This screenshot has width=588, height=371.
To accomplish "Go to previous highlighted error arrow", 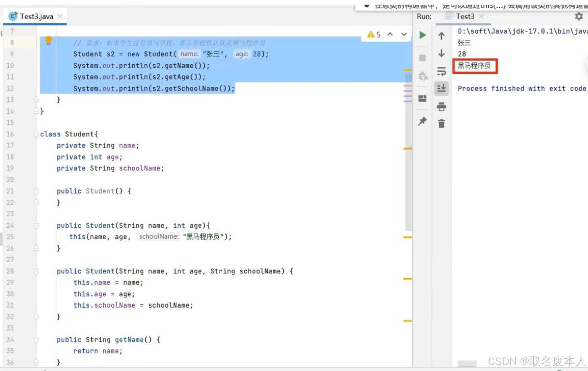I will 390,34.
